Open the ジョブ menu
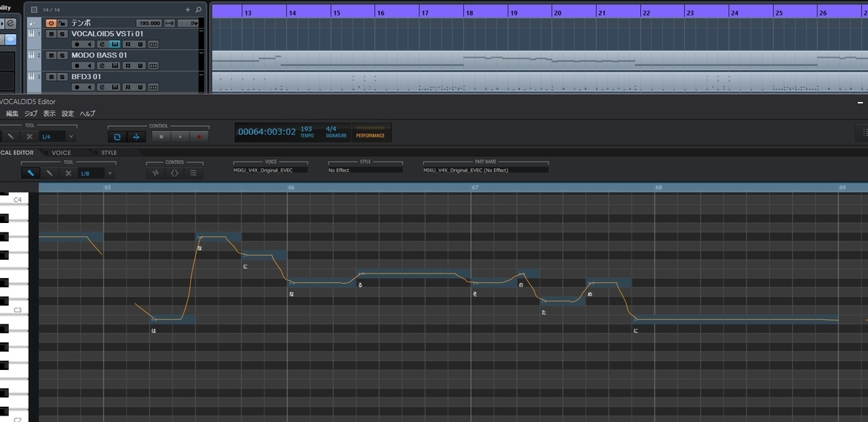The width and height of the screenshot is (868, 422). point(30,114)
